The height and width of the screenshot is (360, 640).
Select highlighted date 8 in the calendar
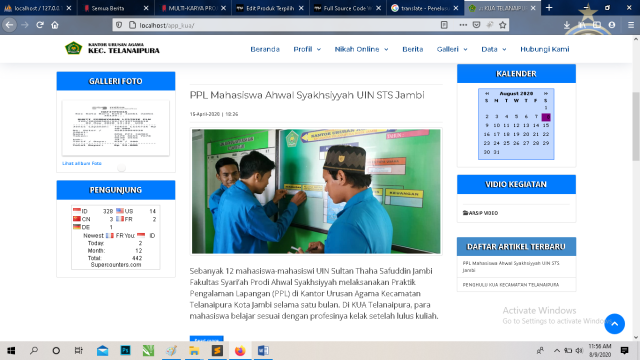click(546, 117)
